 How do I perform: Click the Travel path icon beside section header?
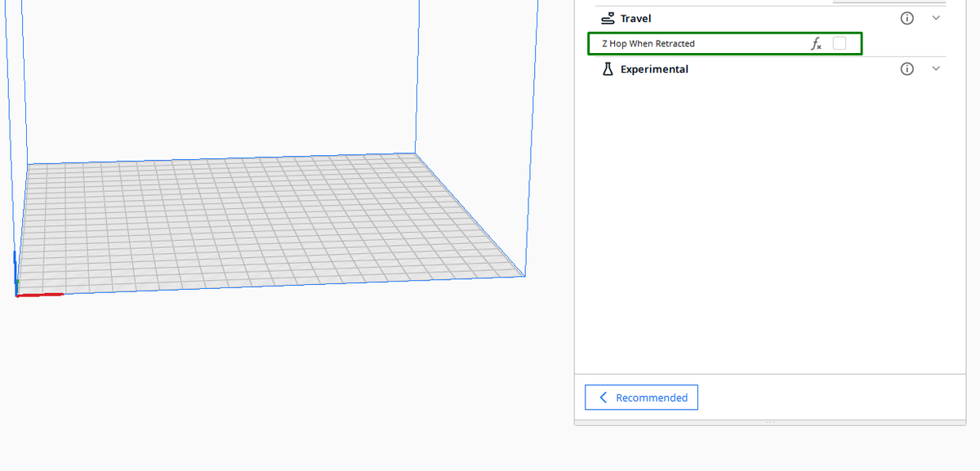[x=608, y=17]
